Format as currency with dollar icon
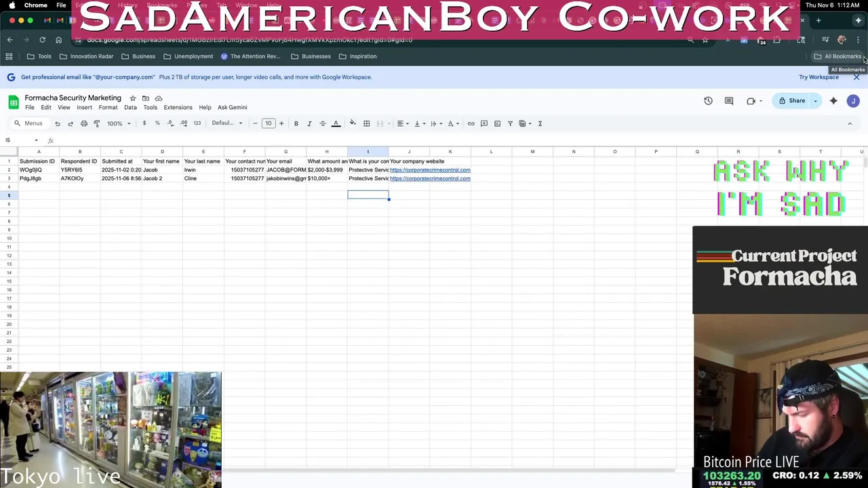The image size is (868, 488). pos(144,123)
